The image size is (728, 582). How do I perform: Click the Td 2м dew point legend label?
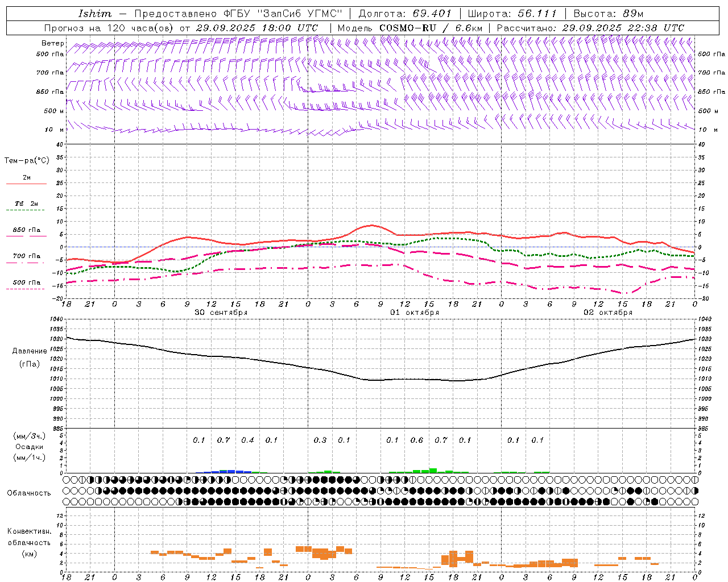(x=26, y=203)
